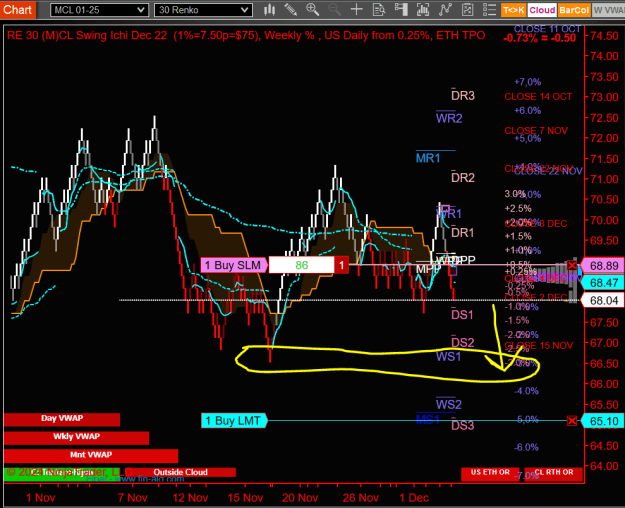Open the chart style bar-type icon
Screen dimensions: 625x508
(x=269, y=10)
